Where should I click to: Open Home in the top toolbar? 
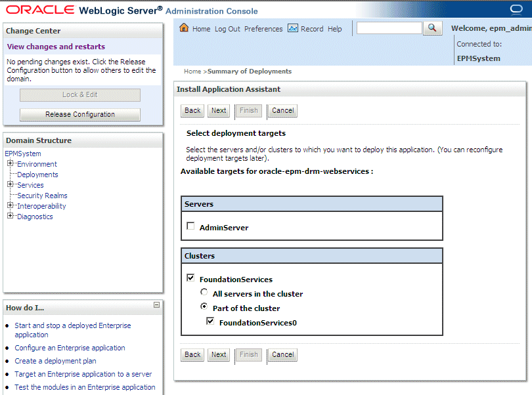(201, 29)
